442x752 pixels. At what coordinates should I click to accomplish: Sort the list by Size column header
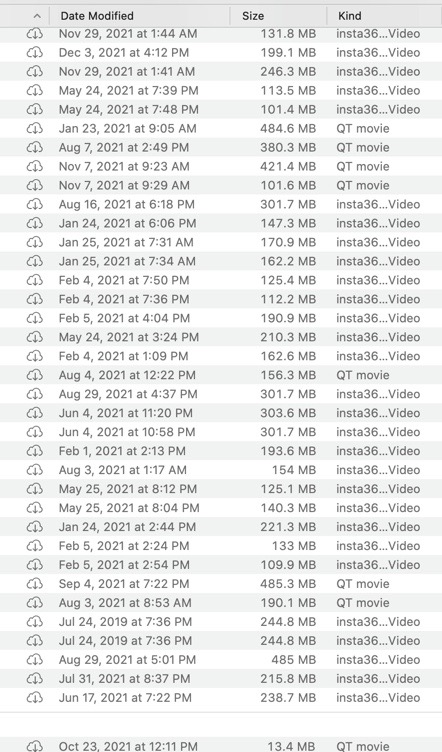tap(253, 16)
